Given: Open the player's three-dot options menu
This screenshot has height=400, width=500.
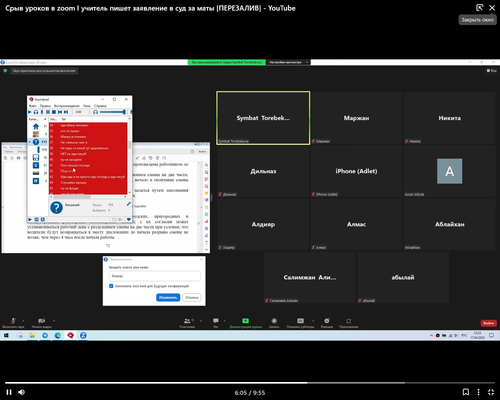Looking at the screenshot, I should pos(478,392).
